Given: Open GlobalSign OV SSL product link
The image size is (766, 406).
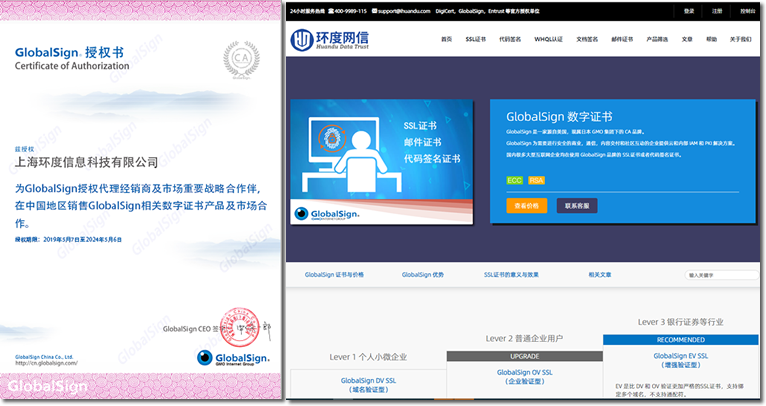Looking at the screenshot, I should [525, 377].
